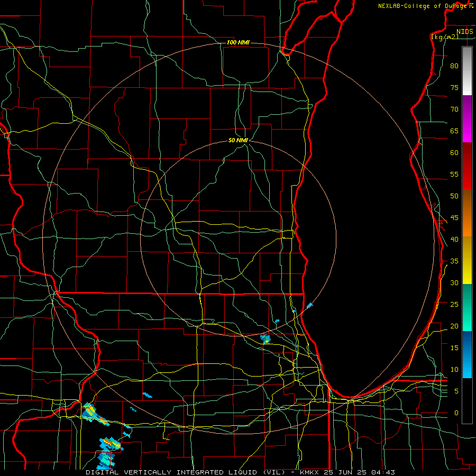Image resolution: width=476 pixels, height=476 pixels.
Task: Click the 15 value on the legend
Action: pyautogui.click(x=454, y=348)
